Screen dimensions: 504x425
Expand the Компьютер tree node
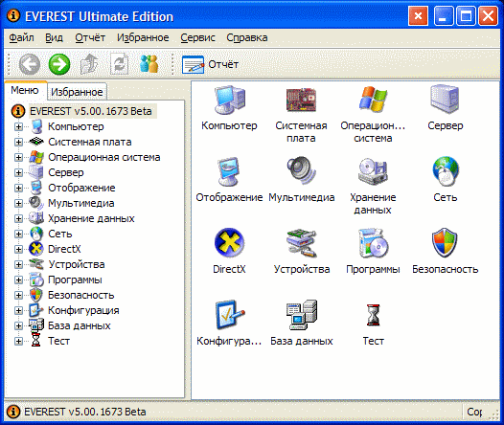18,126
